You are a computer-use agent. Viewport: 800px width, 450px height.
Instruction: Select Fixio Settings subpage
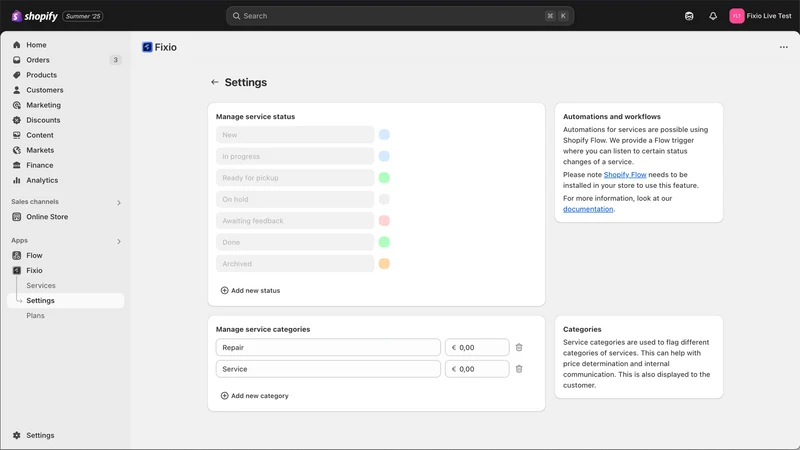[x=65, y=301]
